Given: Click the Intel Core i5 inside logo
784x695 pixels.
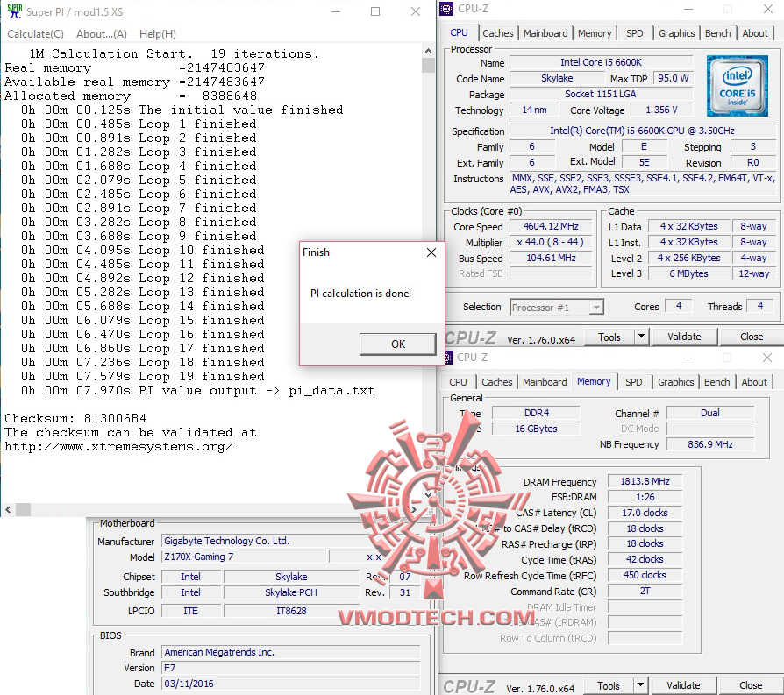Looking at the screenshot, I should coord(737,86).
